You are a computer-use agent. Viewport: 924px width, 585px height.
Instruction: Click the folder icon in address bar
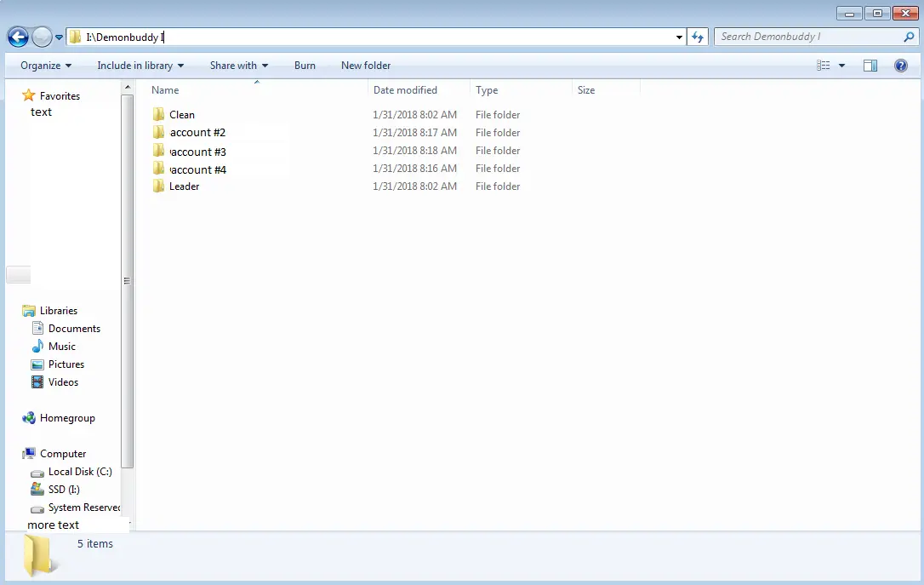point(75,37)
